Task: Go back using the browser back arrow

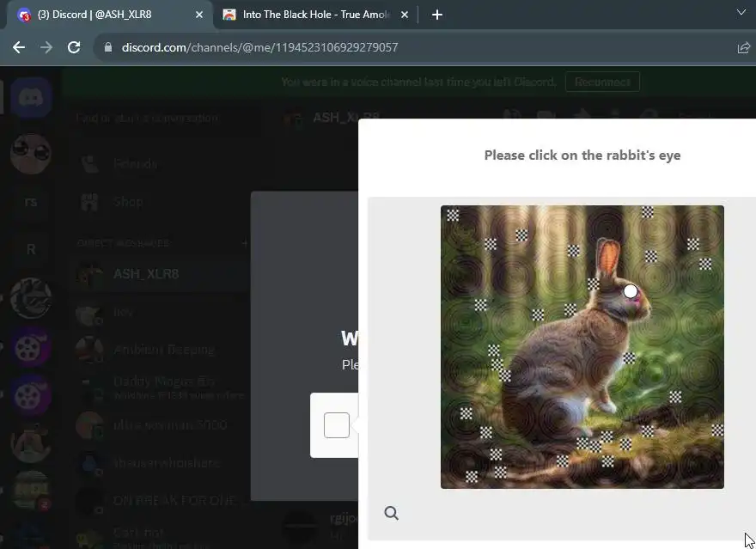Action: [x=19, y=47]
